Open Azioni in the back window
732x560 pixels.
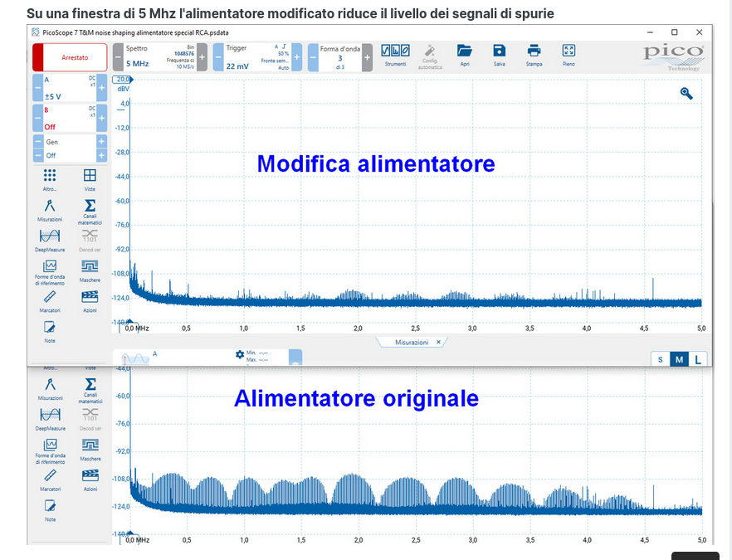tap(90, 480)
